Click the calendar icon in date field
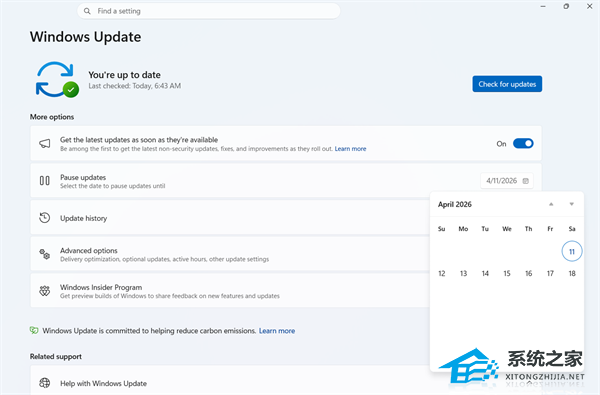Viewport: 600px width, 395px height. pyautogui.click(x=526, y=181)
